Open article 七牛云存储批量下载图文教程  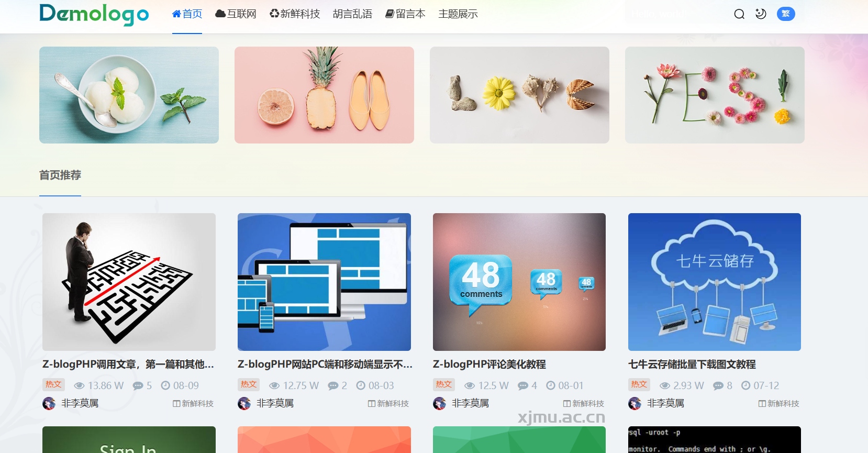[x=692, y=364]
